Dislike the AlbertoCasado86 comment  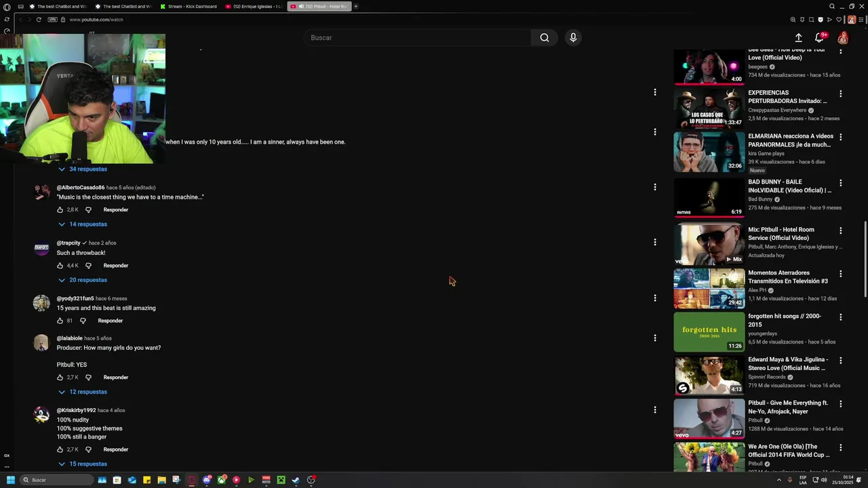pyautogui.click(x=88, y=210)
